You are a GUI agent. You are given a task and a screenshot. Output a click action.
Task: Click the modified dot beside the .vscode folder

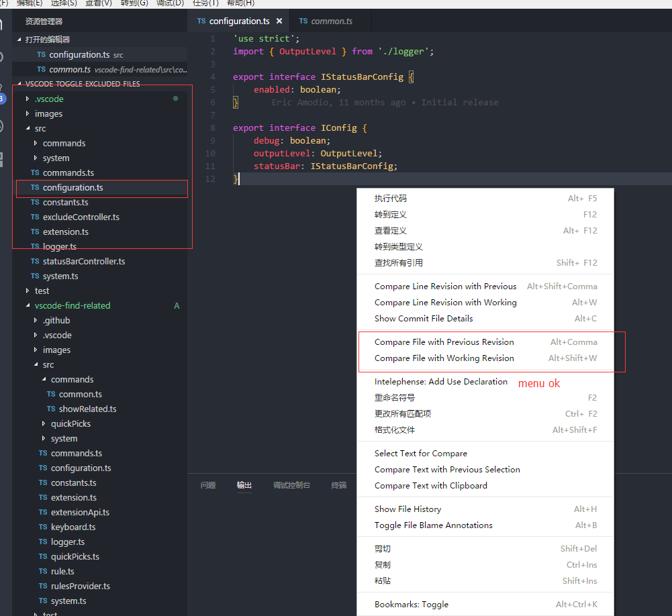click(176, 98)
